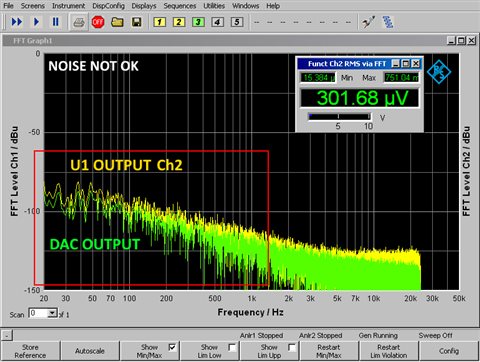The image size is (480, 362).
Task: Enable the Show Lim Upp checkbox
Action: pyautogui.click(x=292, y=347)
